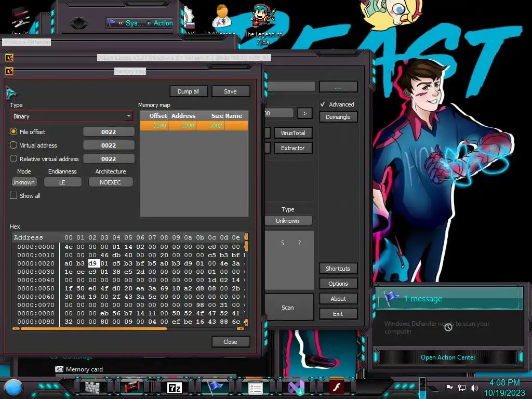Click the Offset column header in Memory map
This screenshot has width=532, height=399.
pos(155,116)
